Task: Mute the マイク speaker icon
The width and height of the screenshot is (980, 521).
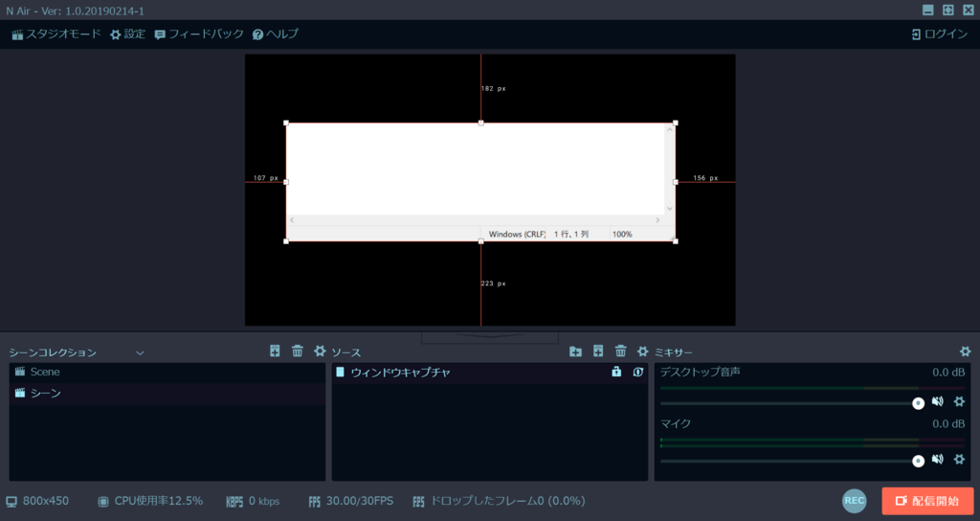Action: click(x=938, y=459)
